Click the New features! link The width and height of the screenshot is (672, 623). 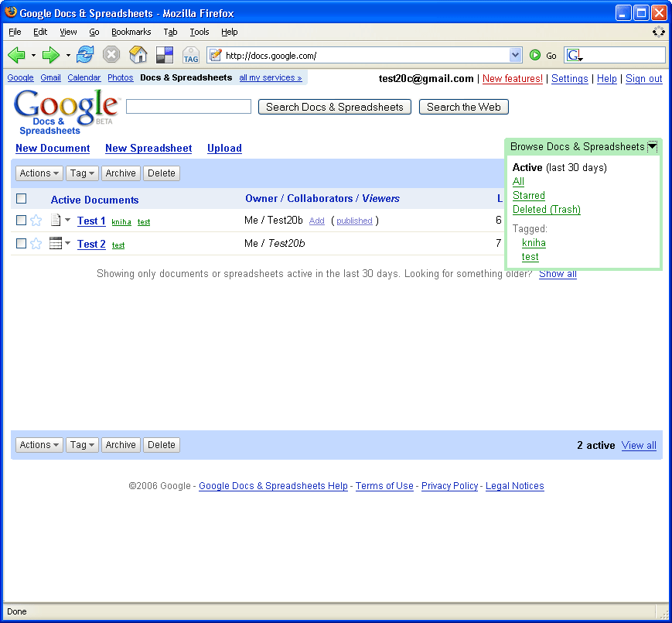click(x=513, y=79)
